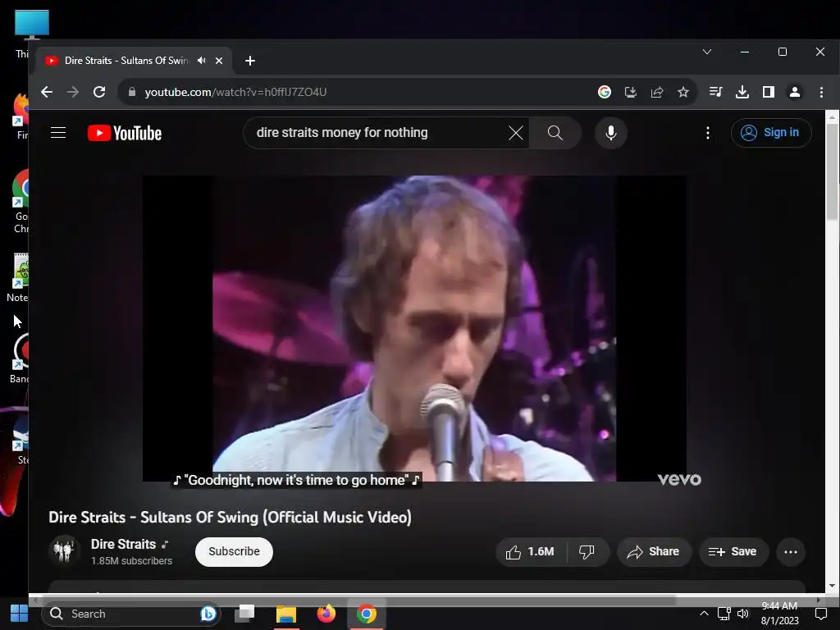The height and width of the screenshot is (630, 840).
Task: Select the youtube.com address bar URL
Action: (235, 92)
